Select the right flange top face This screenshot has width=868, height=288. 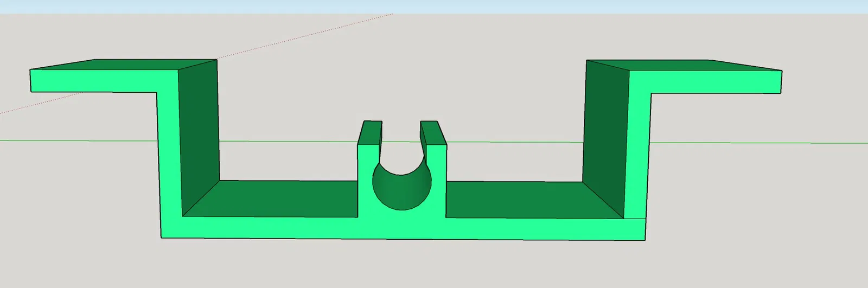pos(684,66)
